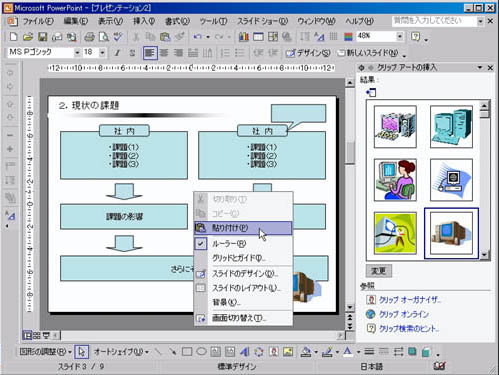Screen dimensions: 499x375
Task: Click the Undo arrow icon
Action: tap(198, 36)
